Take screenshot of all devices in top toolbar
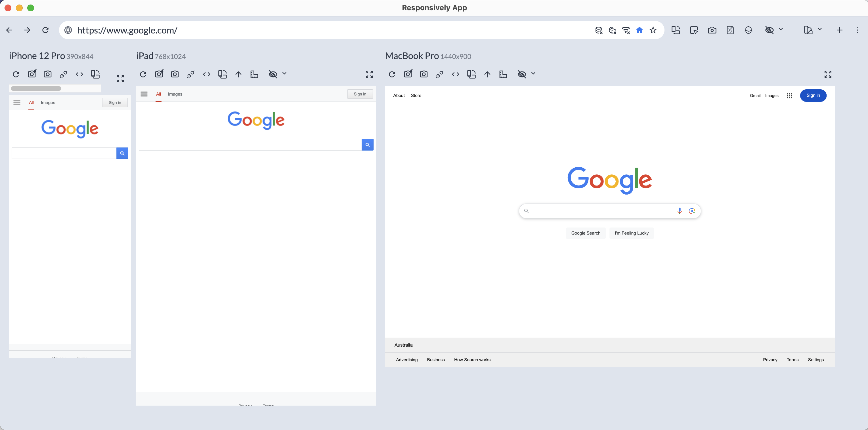 pos(712,30)
